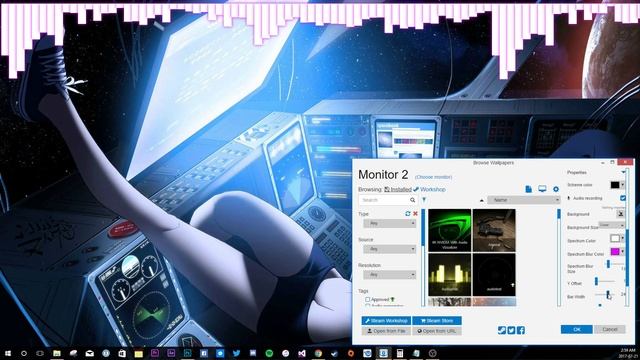Click the Bar Width slider handle
This screenshot has width=640, height=360.
click(x=607, y=294)
